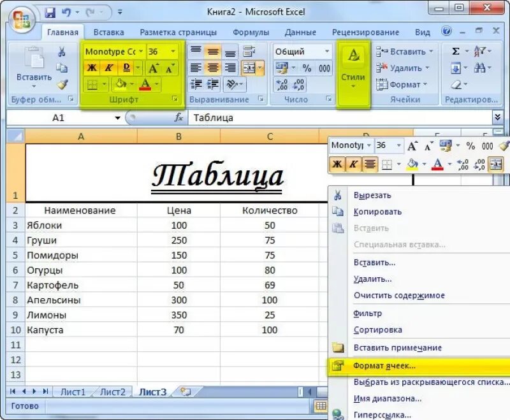Screen dimensions: 510x420
Task: Click font color A in mini toolbar
Action: coord(437,164)
